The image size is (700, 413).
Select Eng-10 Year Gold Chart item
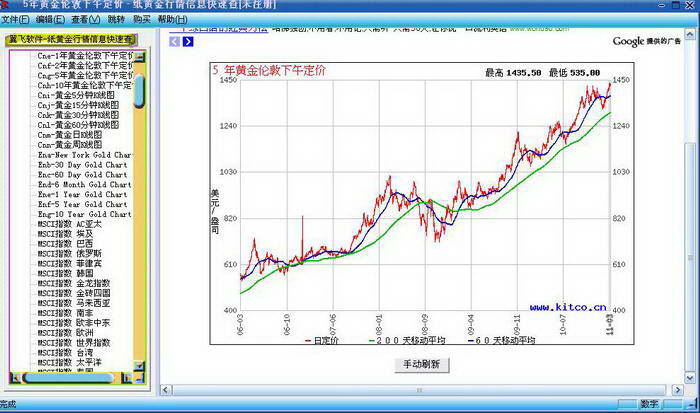tap(85, 214)
